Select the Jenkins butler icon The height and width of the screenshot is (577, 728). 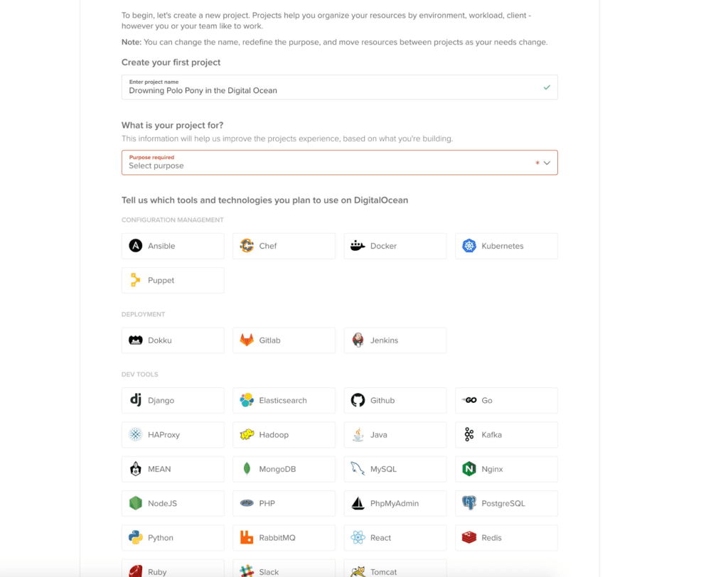pyautogui.click(x=358, y=340)
